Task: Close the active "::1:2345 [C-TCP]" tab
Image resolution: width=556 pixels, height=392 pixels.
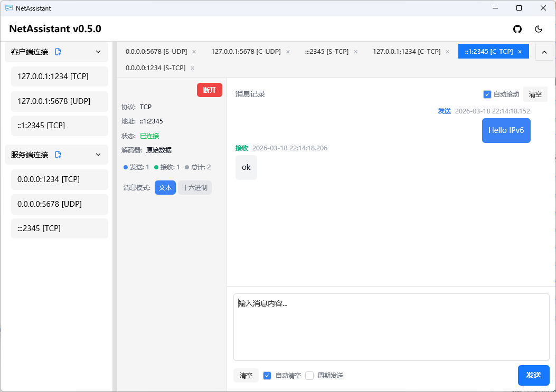Action: point(519,51)
